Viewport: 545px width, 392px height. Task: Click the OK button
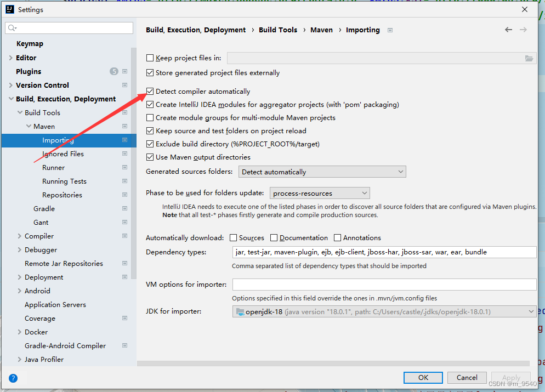423,377
